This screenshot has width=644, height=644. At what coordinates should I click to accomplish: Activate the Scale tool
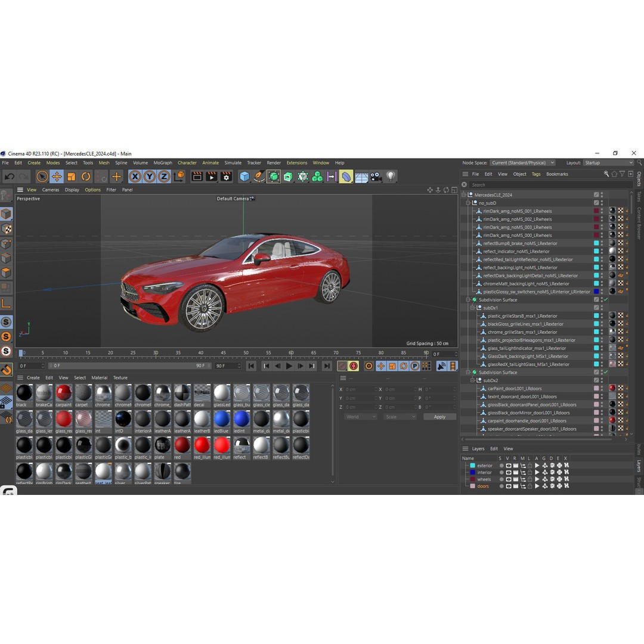pyautogui.click(x=71, y=177)
